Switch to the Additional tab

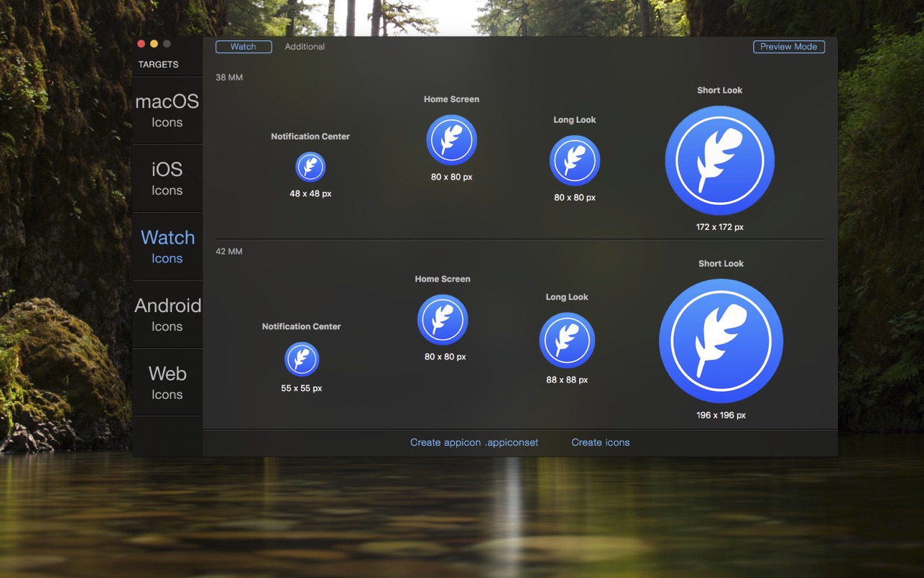pos(305,47)
